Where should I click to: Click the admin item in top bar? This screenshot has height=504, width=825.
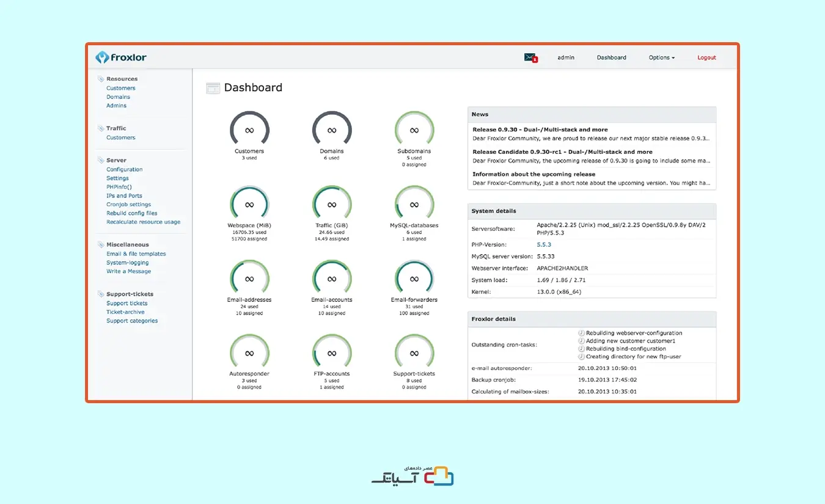click(566, 57)
